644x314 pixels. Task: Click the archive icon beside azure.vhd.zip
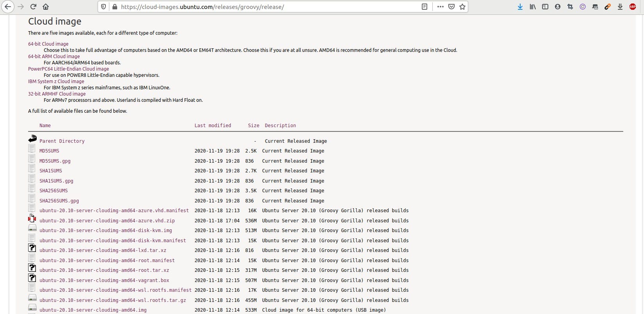pyautogui.click(x=32, y=218)
